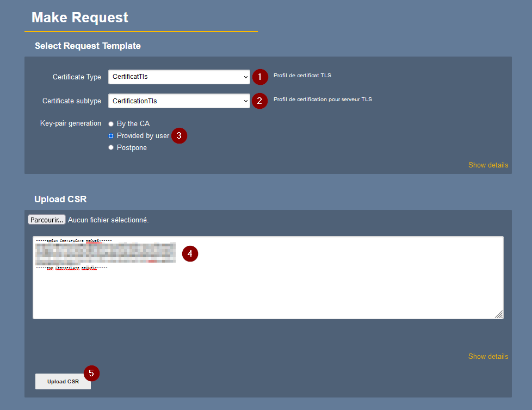This screenshot has width=532, height=410.
Task: Show details for Select Request Template
Action: 488,165
